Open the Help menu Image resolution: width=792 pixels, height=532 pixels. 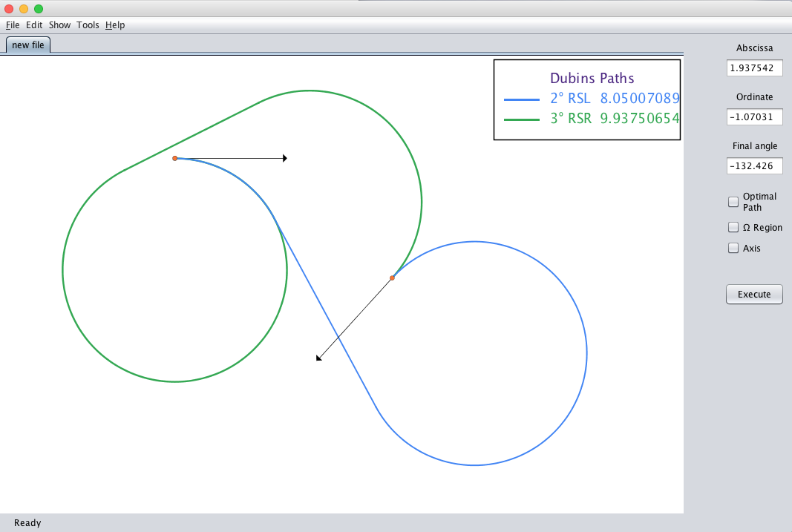[115, 24]
